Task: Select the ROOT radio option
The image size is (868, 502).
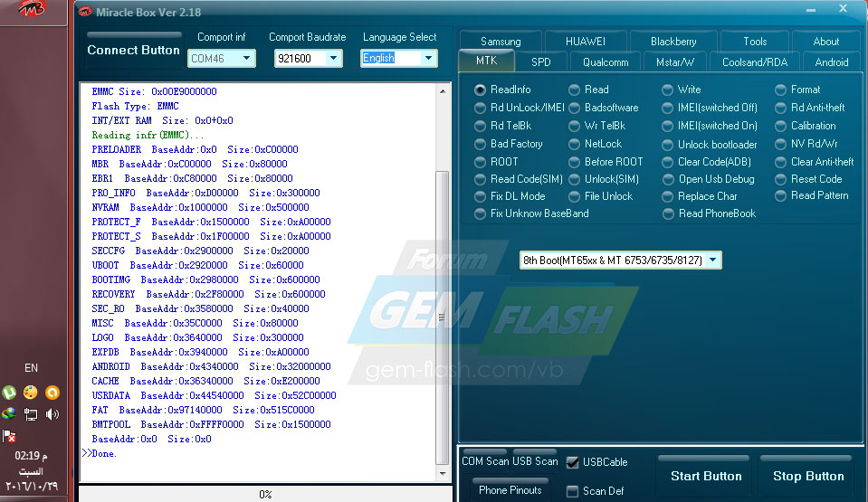Action: pos(497,162)
